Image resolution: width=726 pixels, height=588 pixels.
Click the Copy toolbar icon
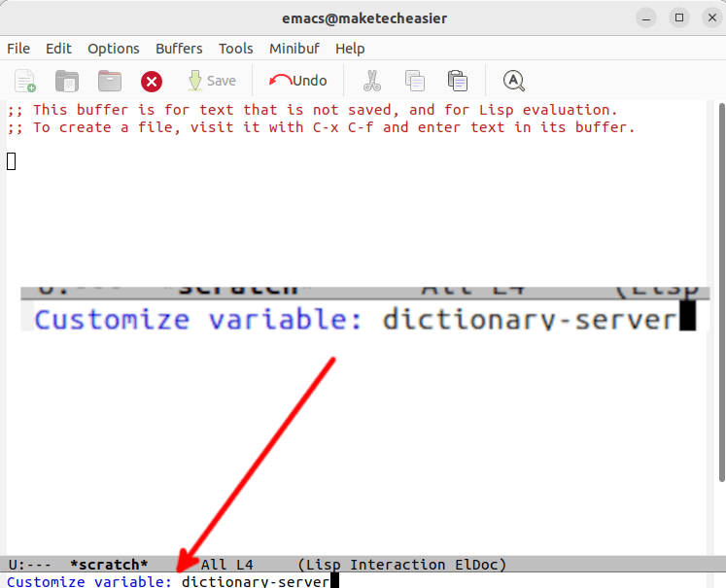pyautogui.click(x=415, y=81)
